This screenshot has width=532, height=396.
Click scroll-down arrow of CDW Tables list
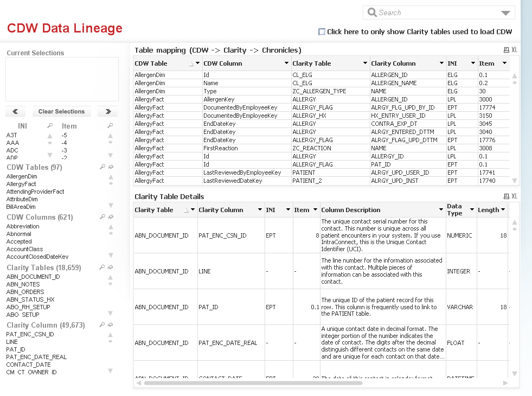pyautogui.click(x=110, y=205)
